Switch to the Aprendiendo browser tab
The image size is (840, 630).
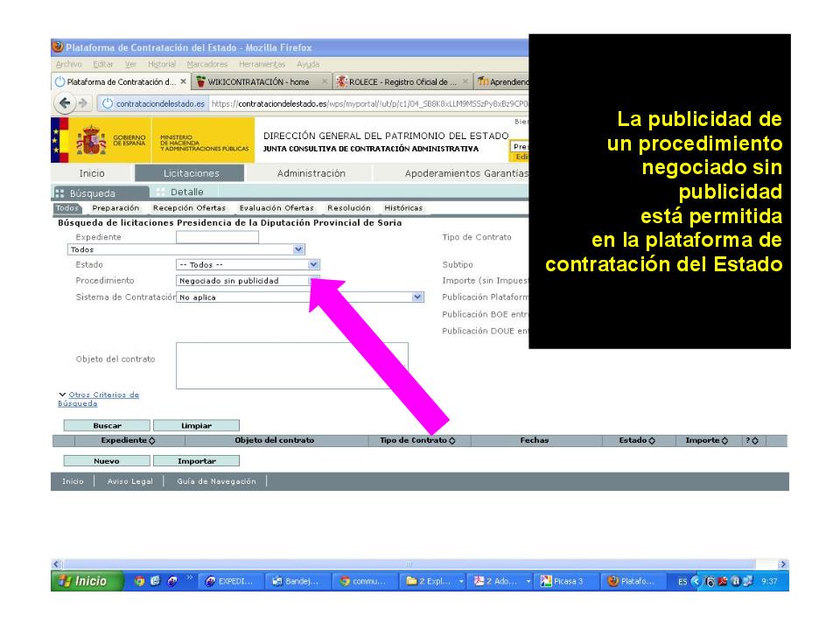(502, 82)
